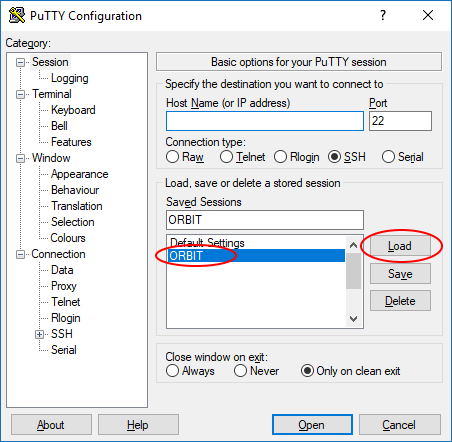452x442 pixels.
Task: Click the saved sessions scroll down arrow
Action: click(x=353, y=319)
